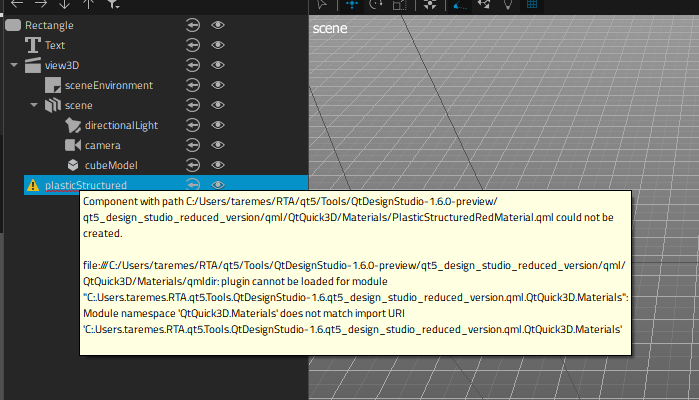Click the fit-to-view icon in 3D toolbar

click(430, 4)
